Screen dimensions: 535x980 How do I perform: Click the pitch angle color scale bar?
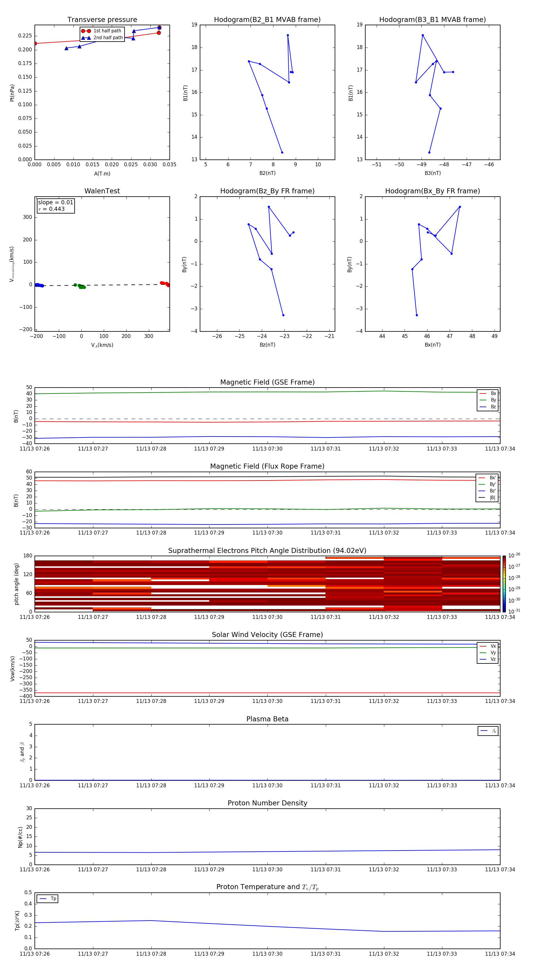click(x=504, y=584)
